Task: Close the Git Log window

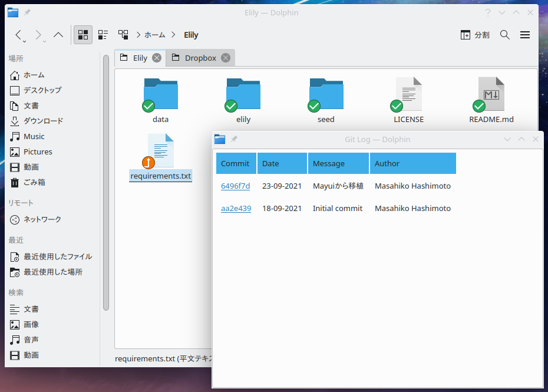Action: tap(536, 139)
